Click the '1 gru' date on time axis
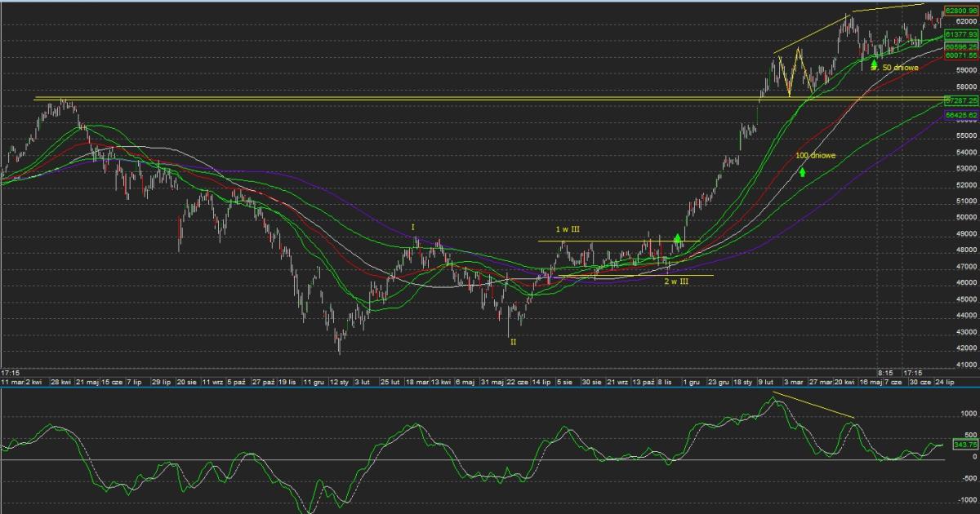 coord(691,381)
